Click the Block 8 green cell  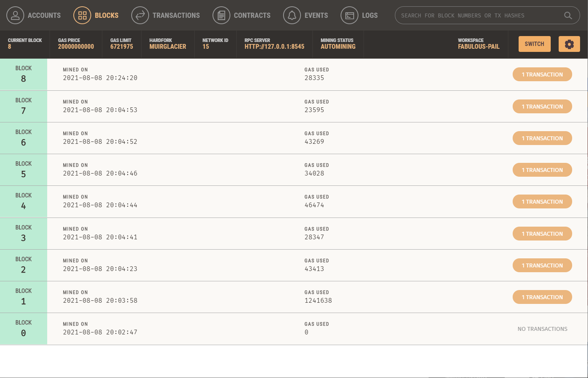point(23,74)
